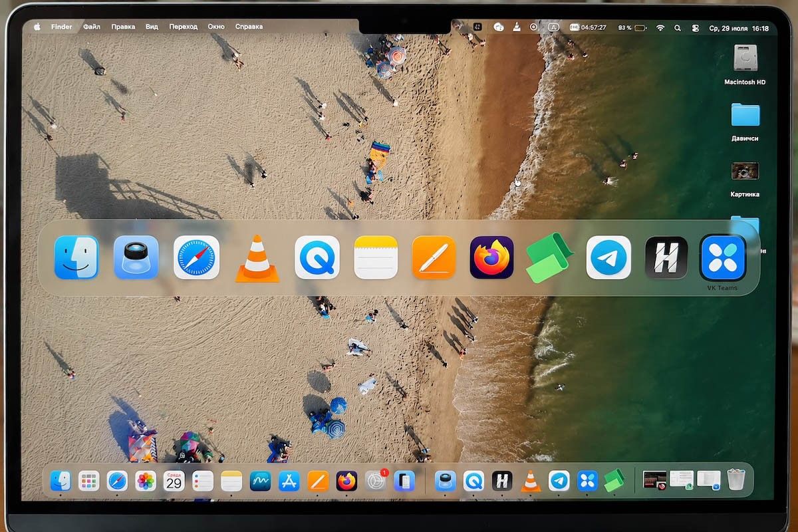The image size is (798, 532).
Task: Open Notes from the Dock
Action: click(x=231, y=480)
